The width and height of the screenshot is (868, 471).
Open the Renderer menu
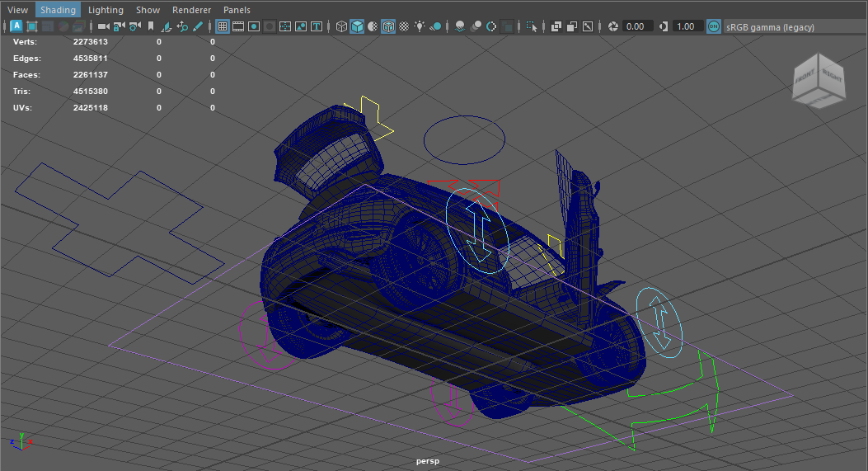(191, 10)
